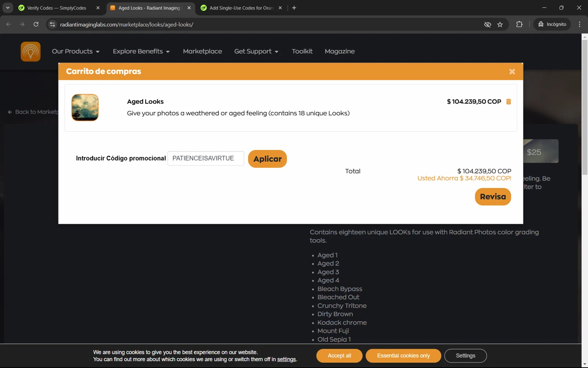Viewport: 588px width, 368px height.
Task: Click the Aged 1 list item
Action: (x=327, y=255)
